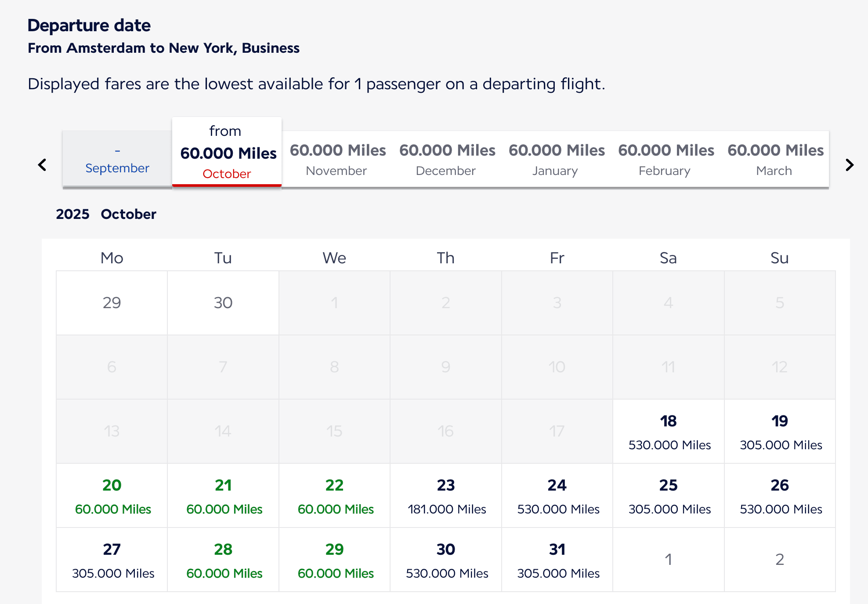
Task: Switch to the December month tab
Action: (446, 160)
